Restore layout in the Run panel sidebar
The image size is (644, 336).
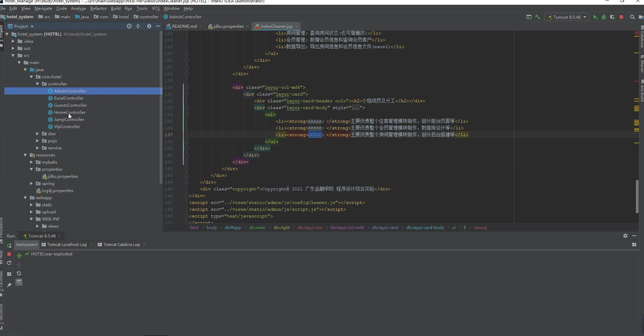tap(9, 274)
